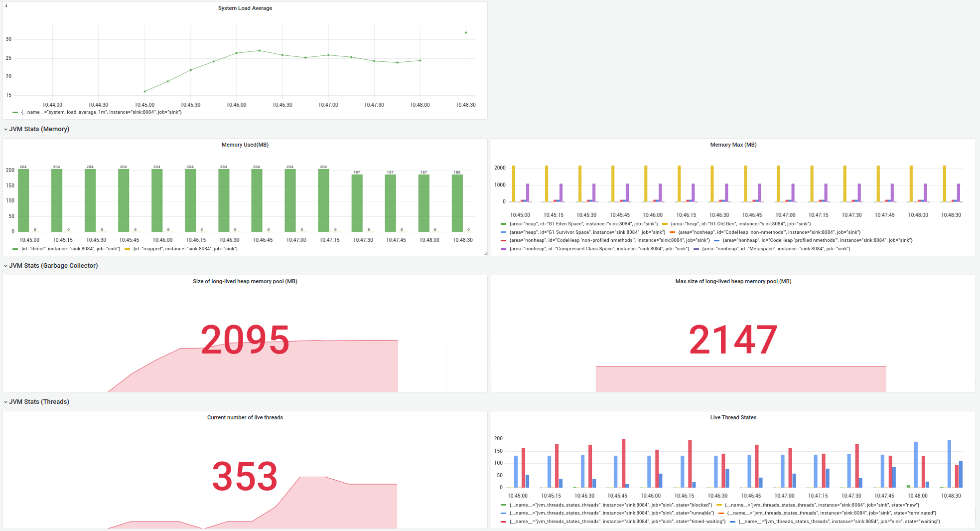The image size is (980, 531).
Task: Click the 10:45:00 x-axis label in Live Thread States
Action: [x=517, y=496]
